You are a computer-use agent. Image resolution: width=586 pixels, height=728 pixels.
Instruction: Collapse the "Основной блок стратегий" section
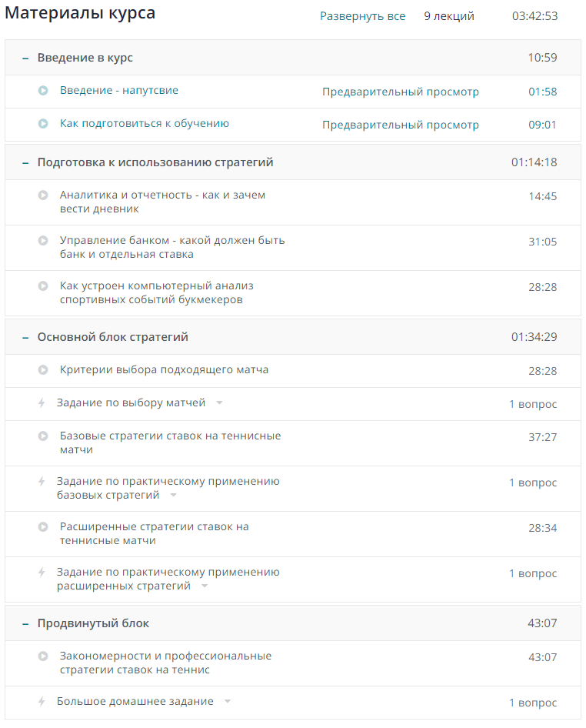tap(25, 336)
